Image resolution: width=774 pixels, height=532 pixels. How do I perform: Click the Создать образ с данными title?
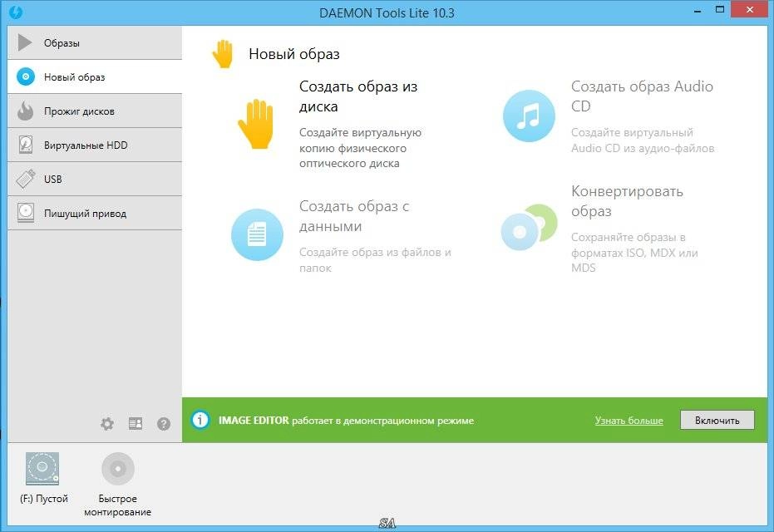[x=354, y=216]
